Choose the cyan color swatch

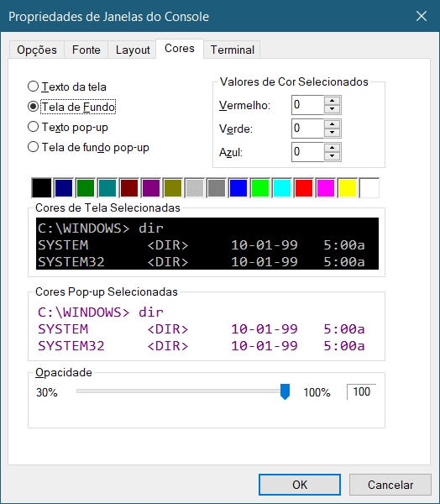(x=282, y=187)
